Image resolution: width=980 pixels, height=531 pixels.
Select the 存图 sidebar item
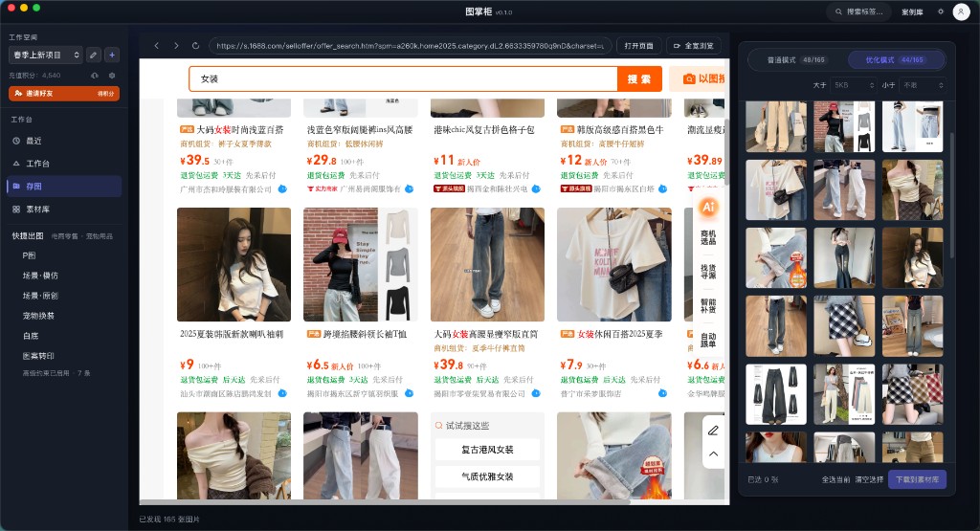coord(64,187)
